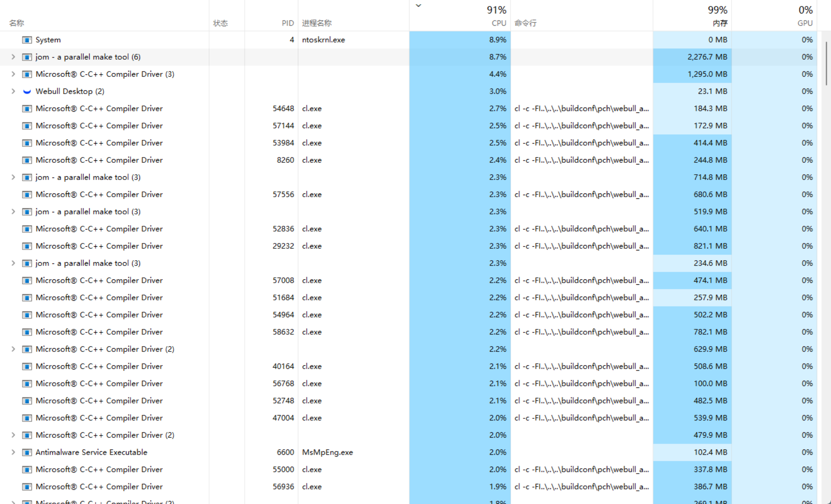This screenshot has height=504, width=831.
Task: Click Antimalware Service Executable icon
Action: point(27,452)
